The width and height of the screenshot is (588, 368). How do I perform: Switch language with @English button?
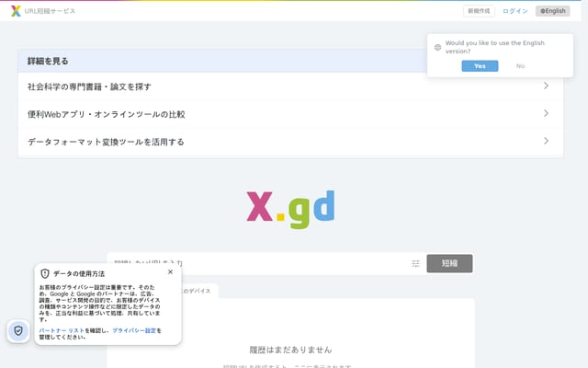tap(553, 11)
